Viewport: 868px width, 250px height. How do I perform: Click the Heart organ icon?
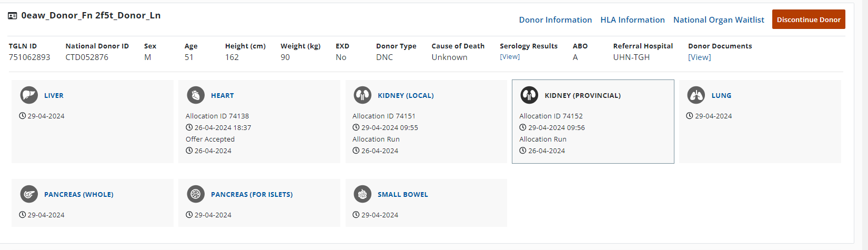(x=196, y=95)
